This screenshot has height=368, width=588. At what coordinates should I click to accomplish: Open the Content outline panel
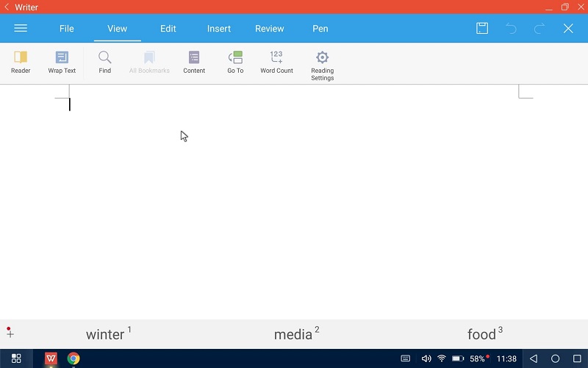click(x=194, y=63)
